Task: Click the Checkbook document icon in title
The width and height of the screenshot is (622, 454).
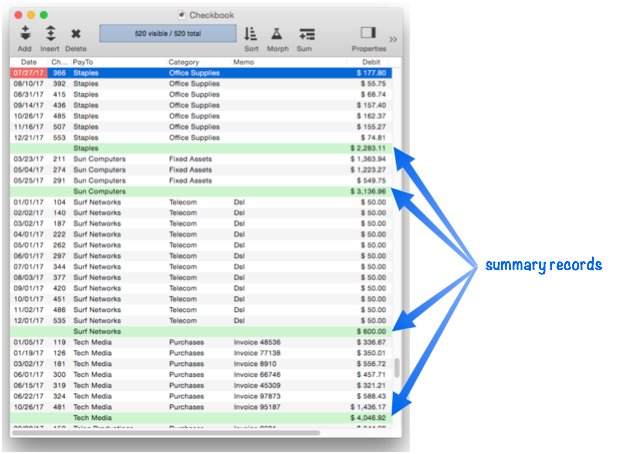Action: click(182, 15)
